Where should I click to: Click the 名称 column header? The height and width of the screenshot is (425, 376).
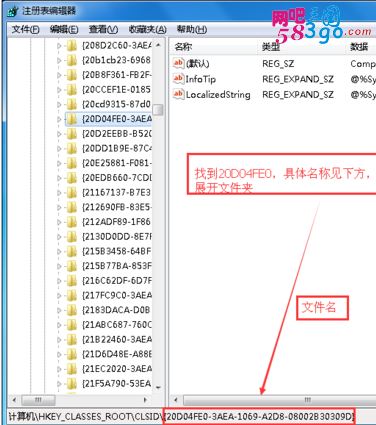pyautogui.click(x=213, y=47)
